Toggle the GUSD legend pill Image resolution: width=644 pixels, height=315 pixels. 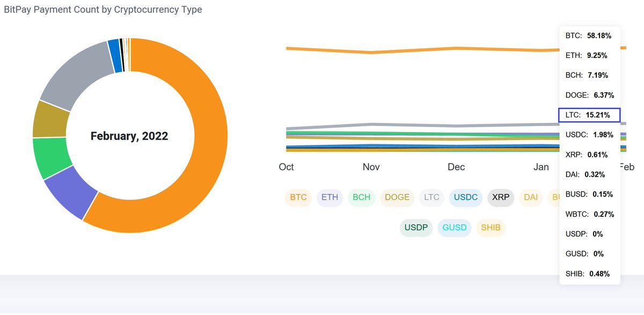tap(455, 228)
